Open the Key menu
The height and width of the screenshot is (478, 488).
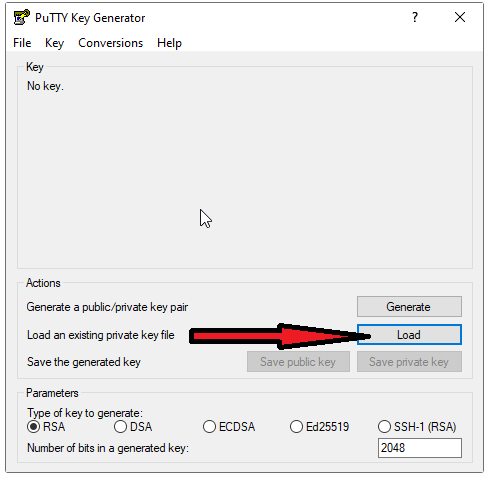click(x=54, y=43)
